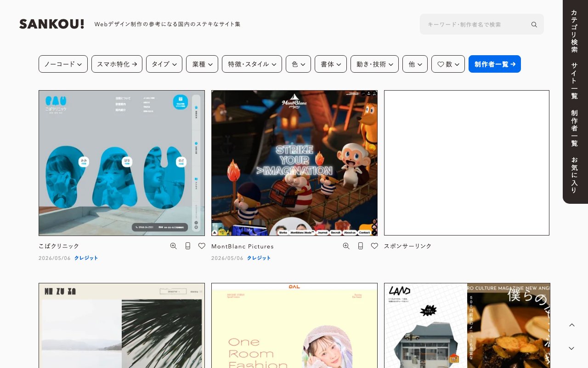Open the スマホ特化 filter
The height and width of the screenshot is (368, 588).
[x=117, y=64]
